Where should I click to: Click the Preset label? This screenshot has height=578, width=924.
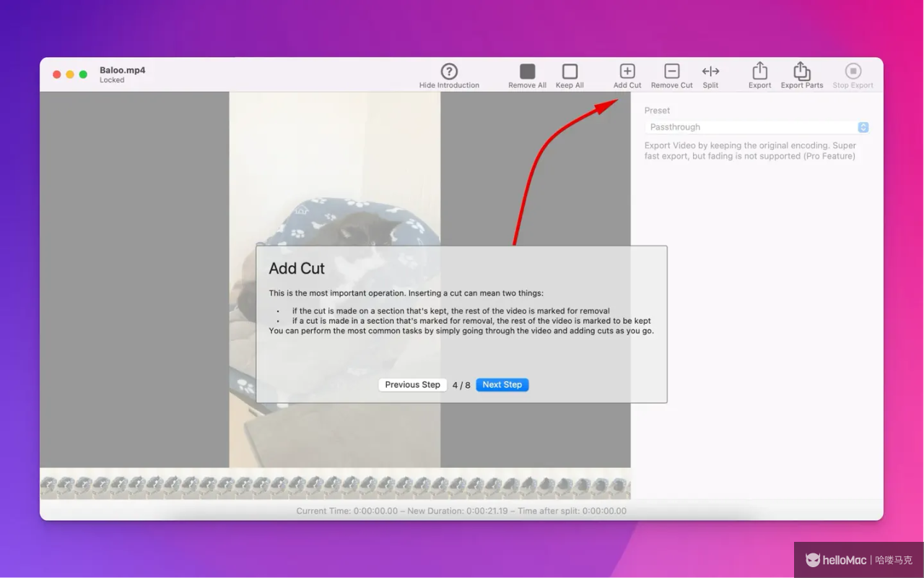(657, 111)
